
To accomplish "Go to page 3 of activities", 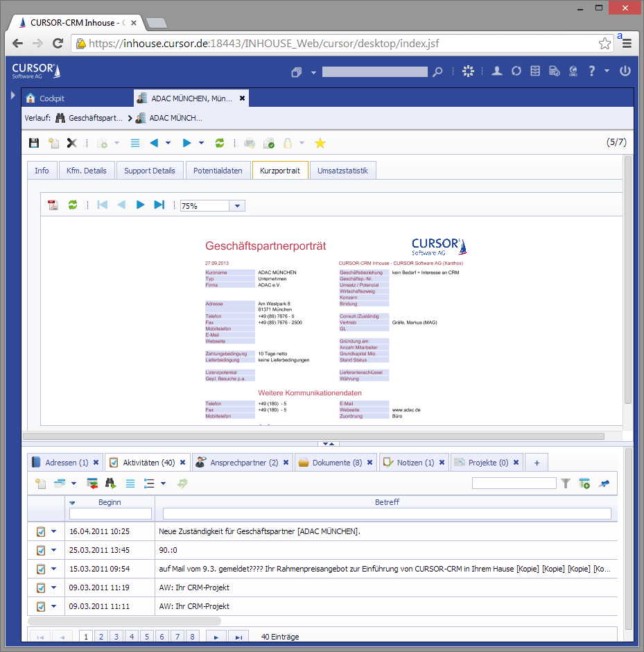I will tap(116, 636).
